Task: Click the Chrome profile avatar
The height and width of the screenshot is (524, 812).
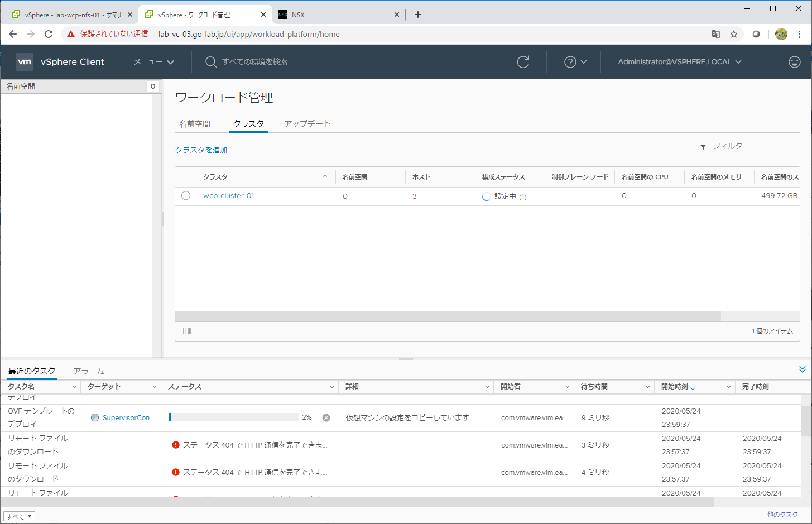Action: (781, 34)
